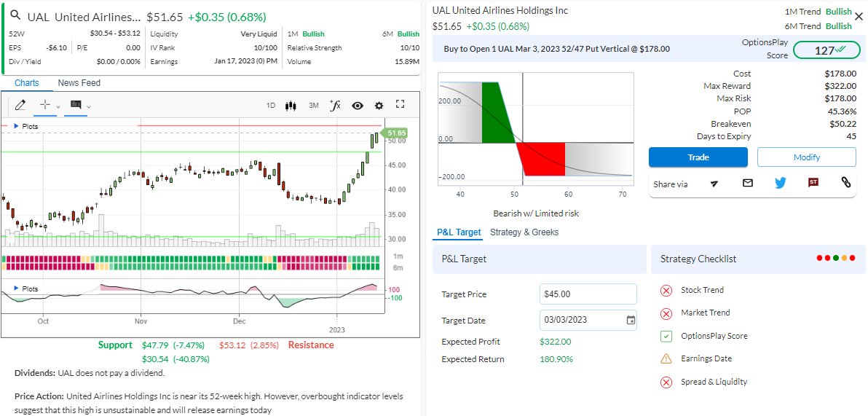Click the Volume 15.89M value
The height and width of the screenshot is (416, 868).
(x=407, y=61)
